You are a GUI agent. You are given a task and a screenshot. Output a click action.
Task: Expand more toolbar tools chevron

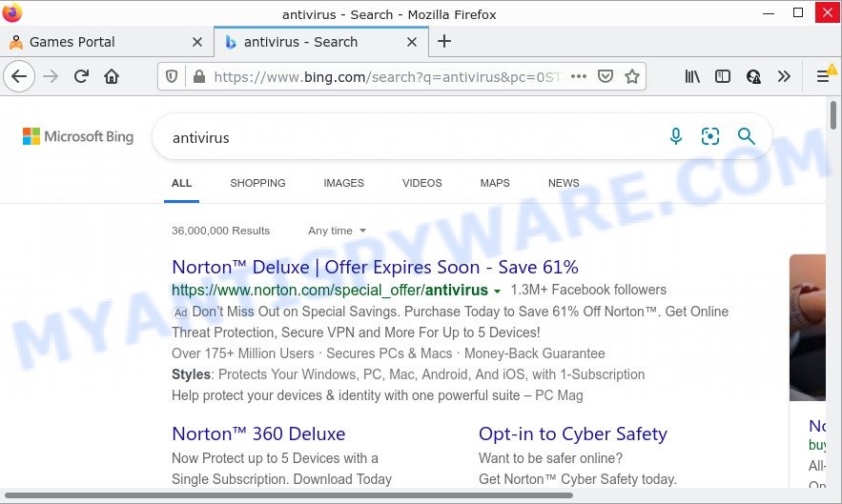click(x=784, y=77)
